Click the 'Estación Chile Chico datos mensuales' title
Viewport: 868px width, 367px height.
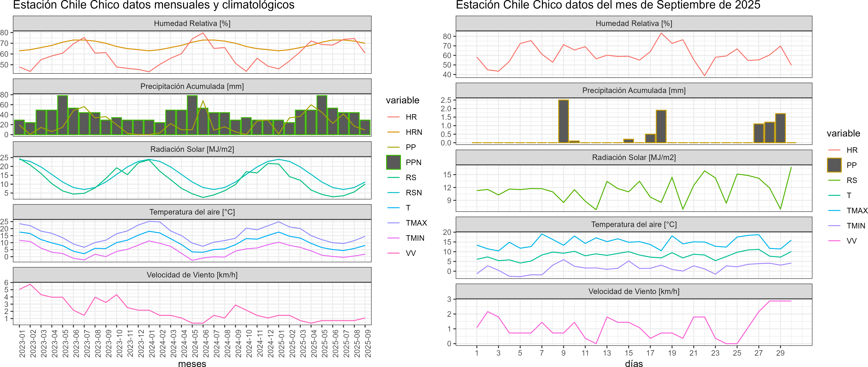click(x=154, y=5)
